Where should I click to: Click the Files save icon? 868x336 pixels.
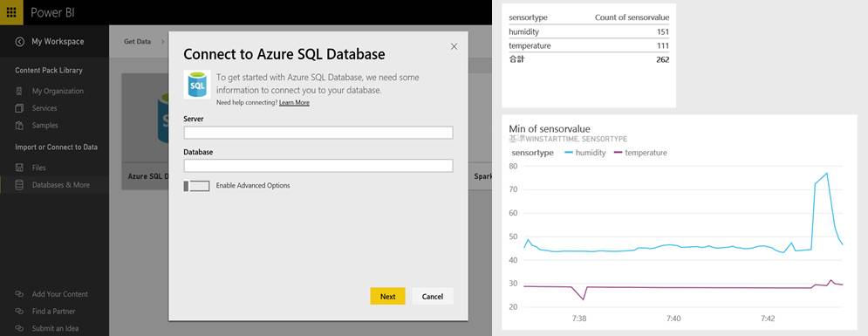tap(19, 168)
